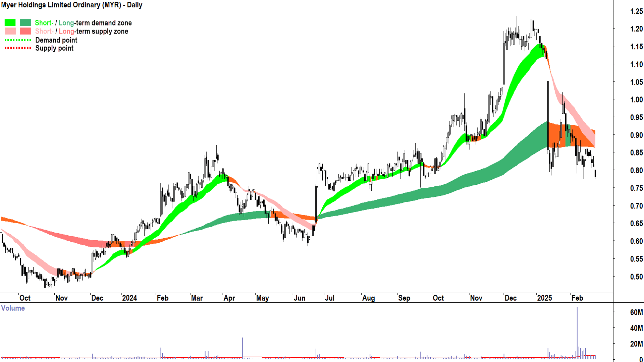The image size is (644, 362).
Task: Click the tallest volume bar in February
Action: click(x=577, y=332)
